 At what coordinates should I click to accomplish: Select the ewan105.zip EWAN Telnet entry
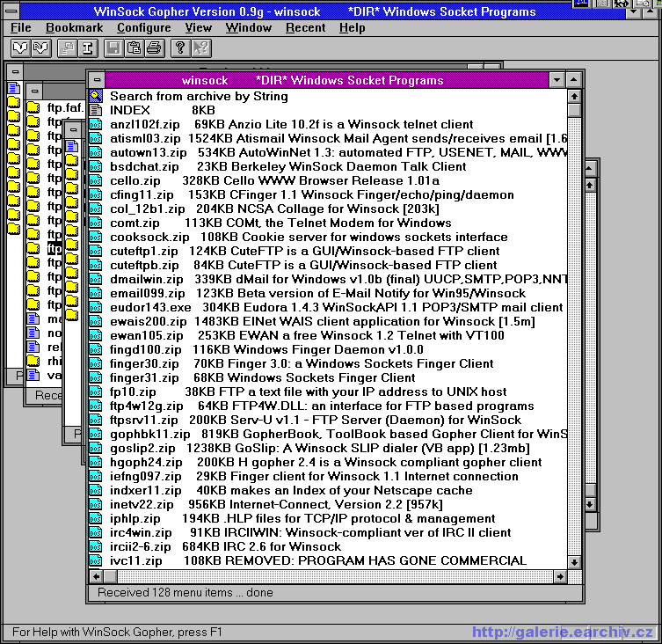pos(307,335)
